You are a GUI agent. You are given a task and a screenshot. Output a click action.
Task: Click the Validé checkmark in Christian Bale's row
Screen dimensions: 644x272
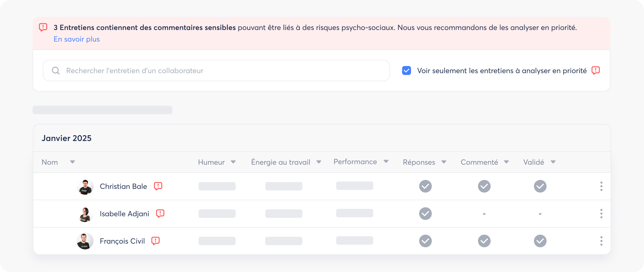pyautogui.click(x=540, y=186)
